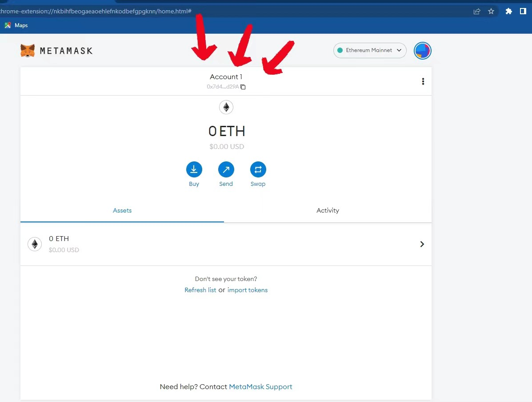The image size is (532, 402).
Task: Click the Ethereum icon in the asset row
Action: (x=35, y=244)
